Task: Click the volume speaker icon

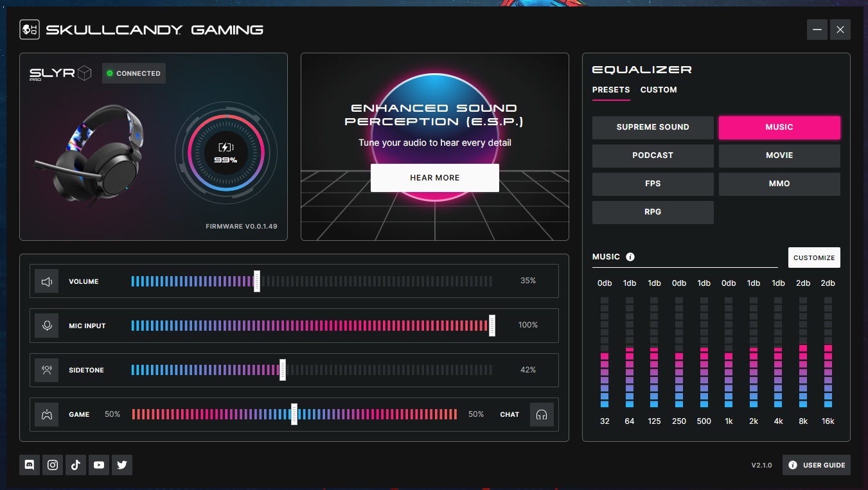Action: [x=47, y=281]
